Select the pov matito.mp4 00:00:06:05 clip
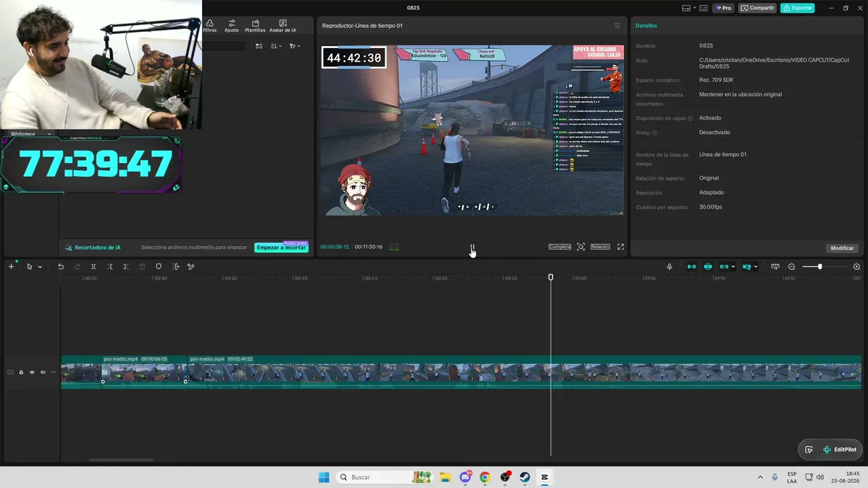Image resolution: width=868 pixels, height=488 pixels. tap(144, 371)
